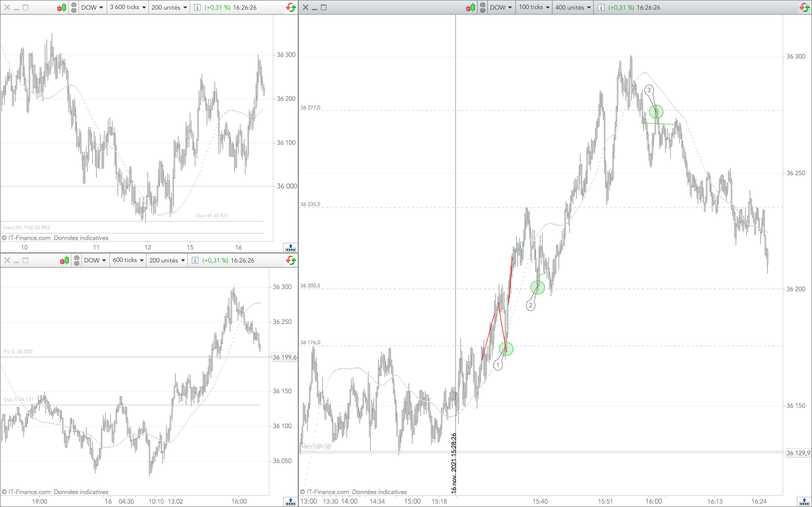The height and width of the screenshot is (507, 812).
Task: Click the IT-Finance.com link in the 100 ticks chart
Action: [328, 492]
